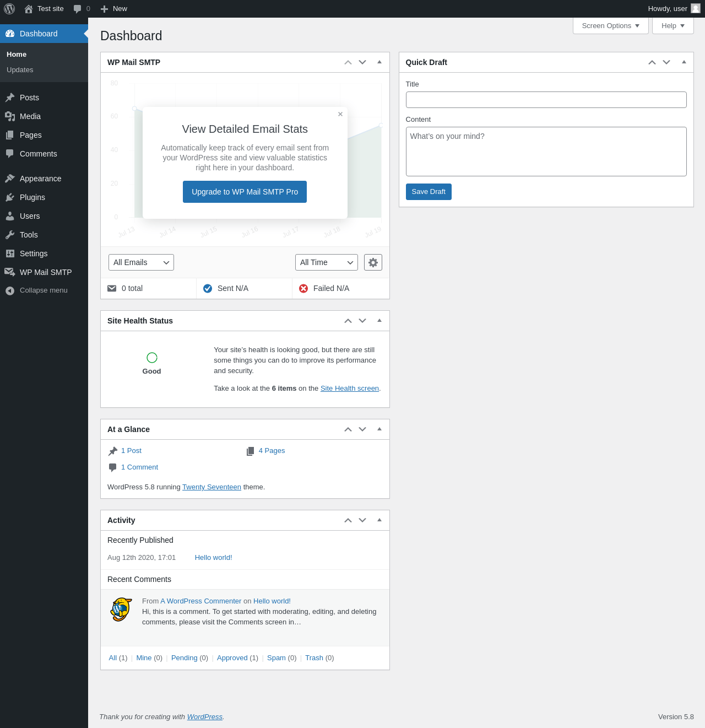Go to the Appearance menu

tap(44, 179)
